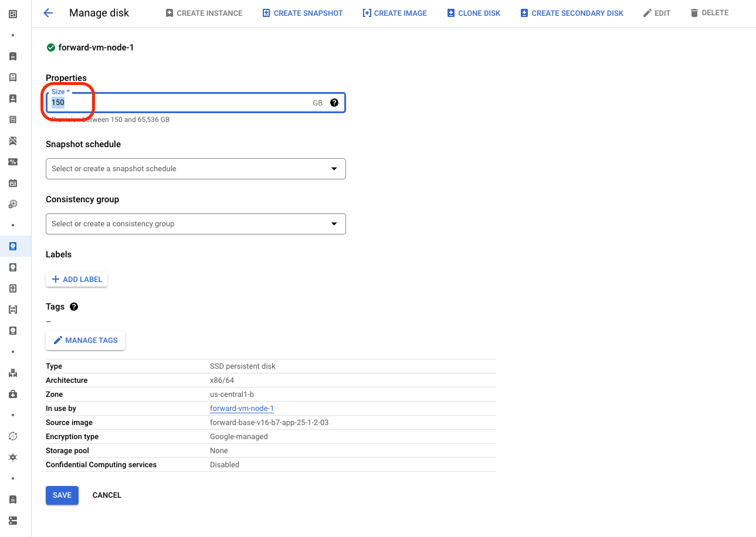Viewport: 756px width, 537px height.
Task: Click the dashboard overview icon atop the sidebar
Action: coord(13,13)
